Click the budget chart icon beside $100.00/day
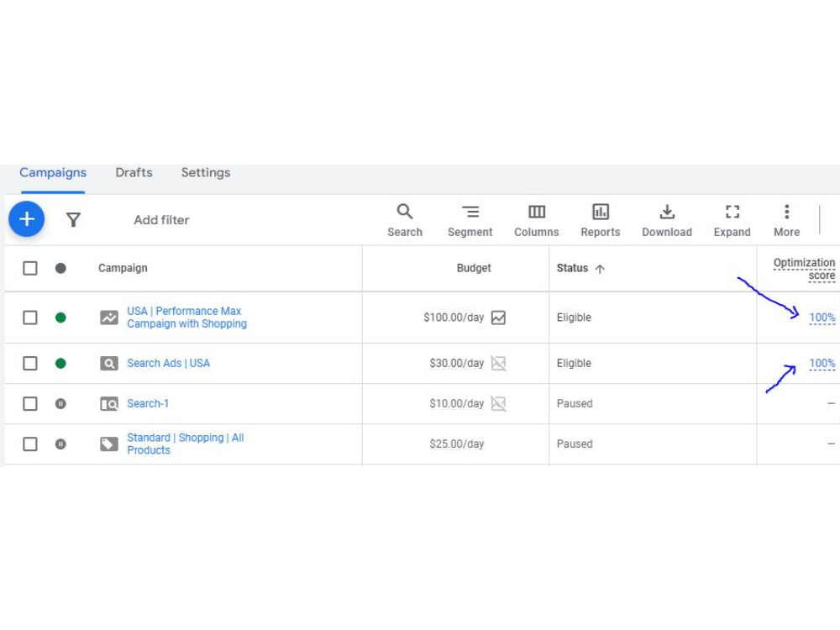The height and width of the screenshot is (630, 840). pos(498,318)
